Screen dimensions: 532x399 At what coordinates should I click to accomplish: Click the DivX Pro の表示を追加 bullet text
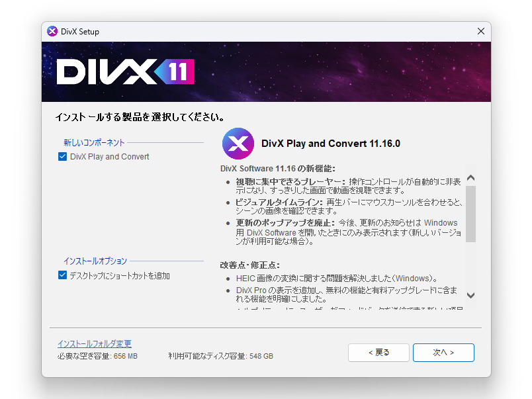(347, 294)
